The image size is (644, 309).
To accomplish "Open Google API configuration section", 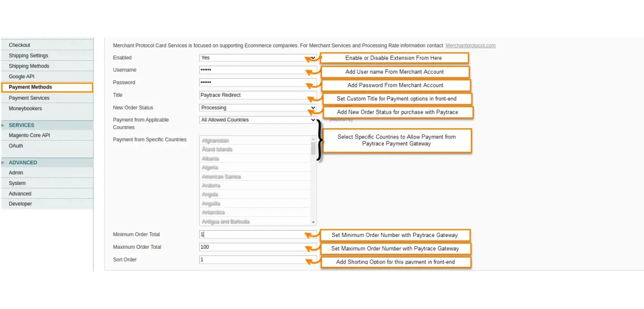I will click(x=22, y=77).
